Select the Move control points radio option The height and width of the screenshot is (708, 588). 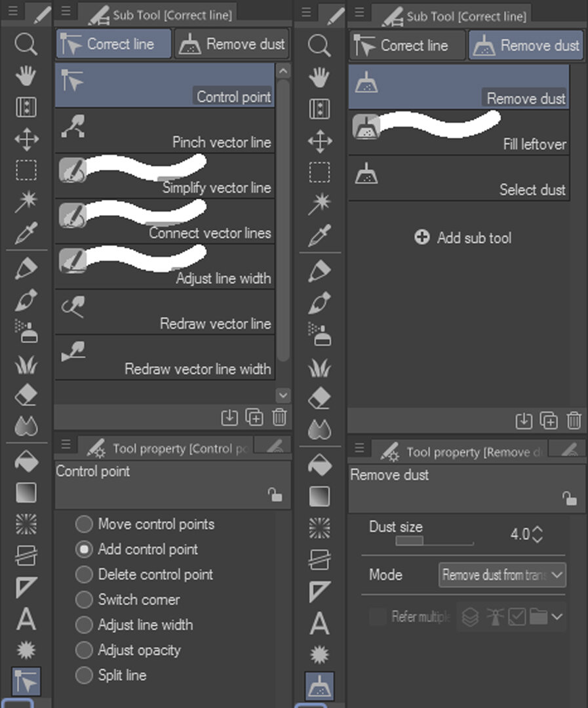pos(84,524)
